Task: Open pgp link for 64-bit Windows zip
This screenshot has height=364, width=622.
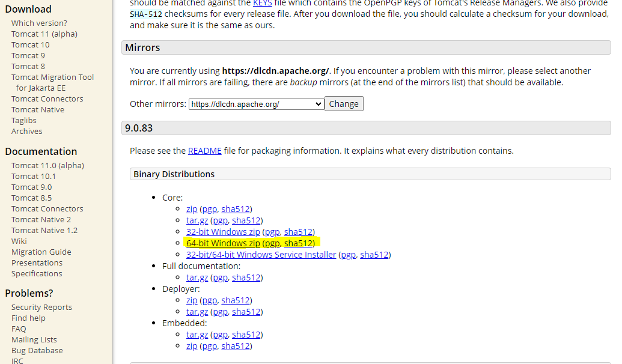Action: pos(272,243)
